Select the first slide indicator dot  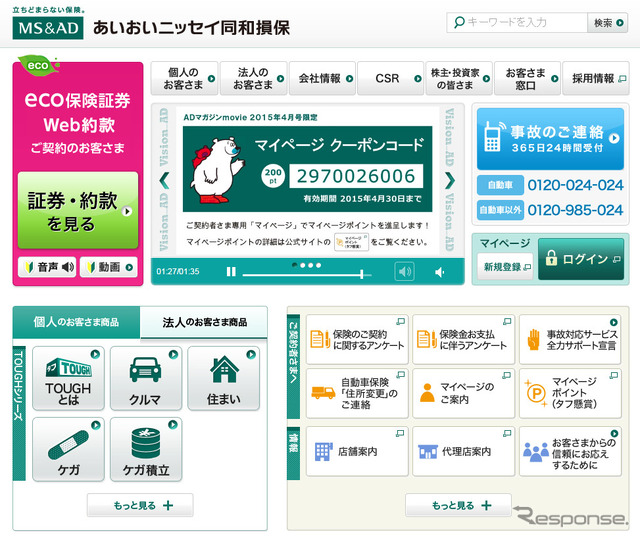pyautogui.click(x=295, y=265)
